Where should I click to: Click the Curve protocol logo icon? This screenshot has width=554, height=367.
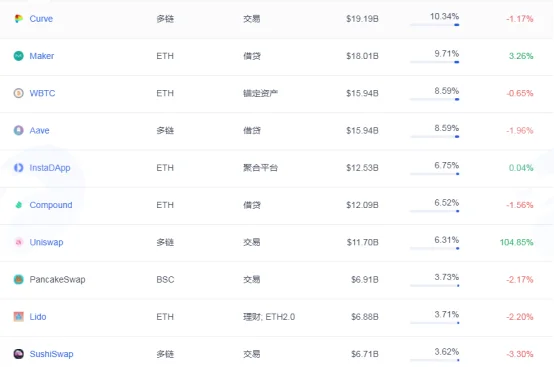[18, 19]
